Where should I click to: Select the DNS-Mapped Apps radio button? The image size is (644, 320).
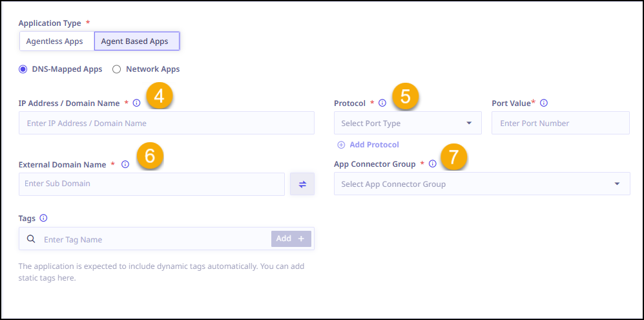coord(23,69)
